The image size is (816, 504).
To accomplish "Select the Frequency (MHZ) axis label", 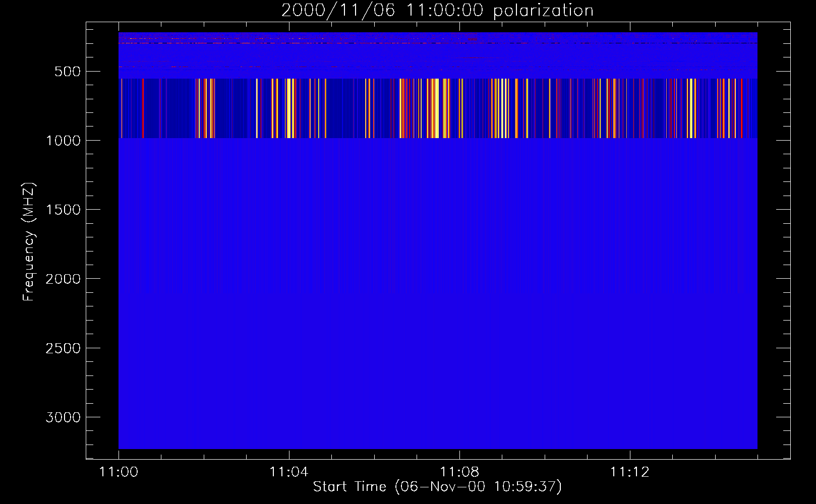I will tap(29, 242).
